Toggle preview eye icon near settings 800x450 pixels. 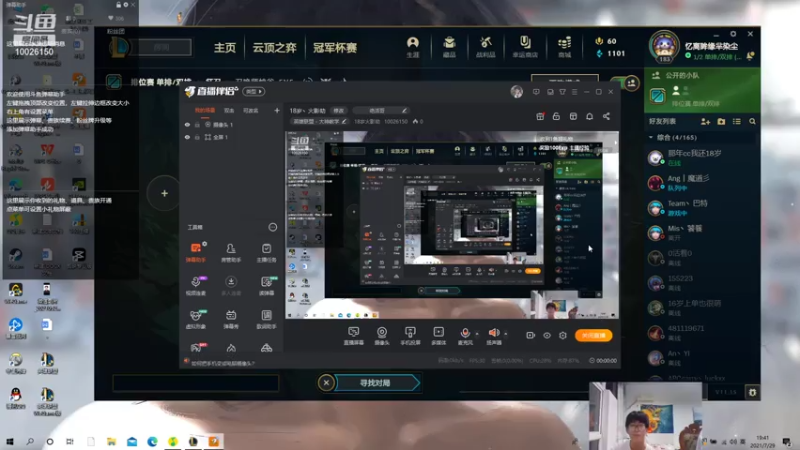click(546, 335)
